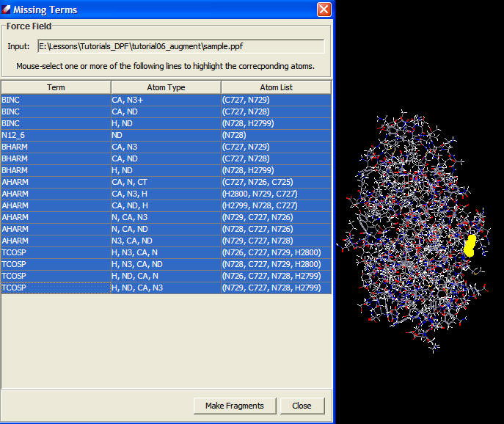Click atom list cell (N728, H2799) in BINC row

(x=276, y=123)
